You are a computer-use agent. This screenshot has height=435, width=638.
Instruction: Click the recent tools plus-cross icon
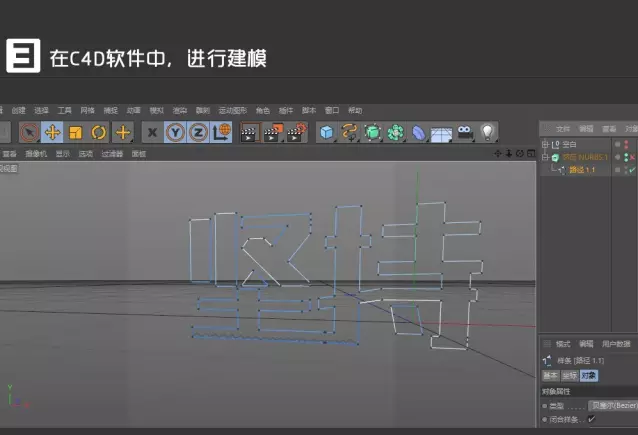coord(123,132)
